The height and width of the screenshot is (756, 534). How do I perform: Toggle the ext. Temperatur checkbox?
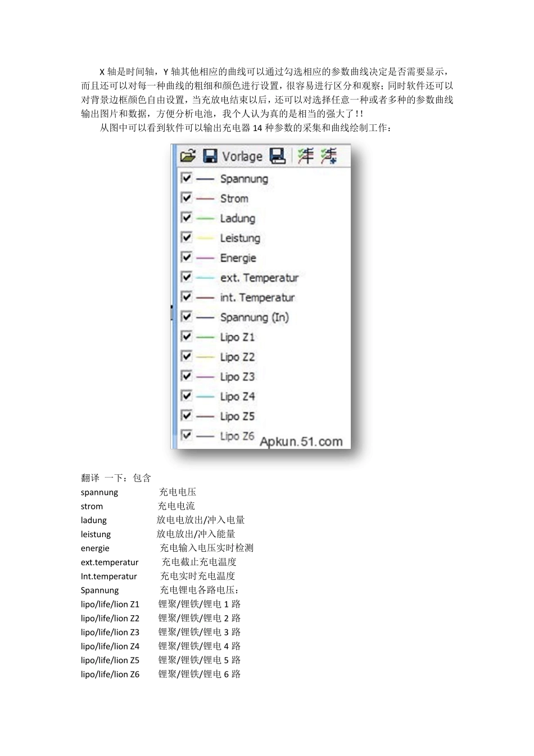click(186, 277)
